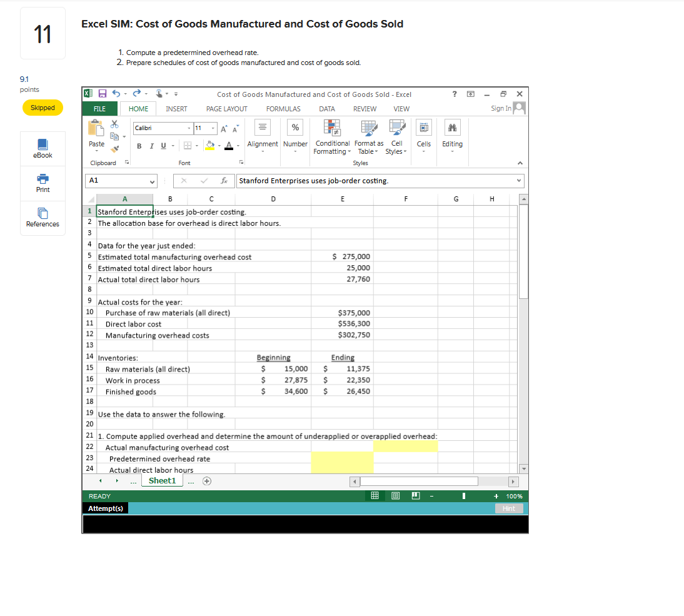Click the Increase Font Size icon
Screen dimensions: 684x616
click(224, 129)
